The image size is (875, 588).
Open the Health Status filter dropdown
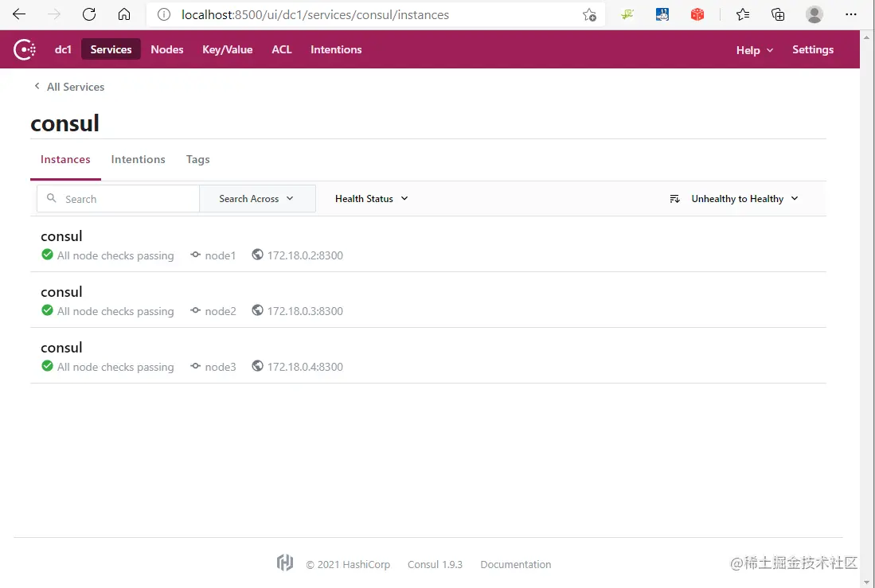[x=372, y=199]
